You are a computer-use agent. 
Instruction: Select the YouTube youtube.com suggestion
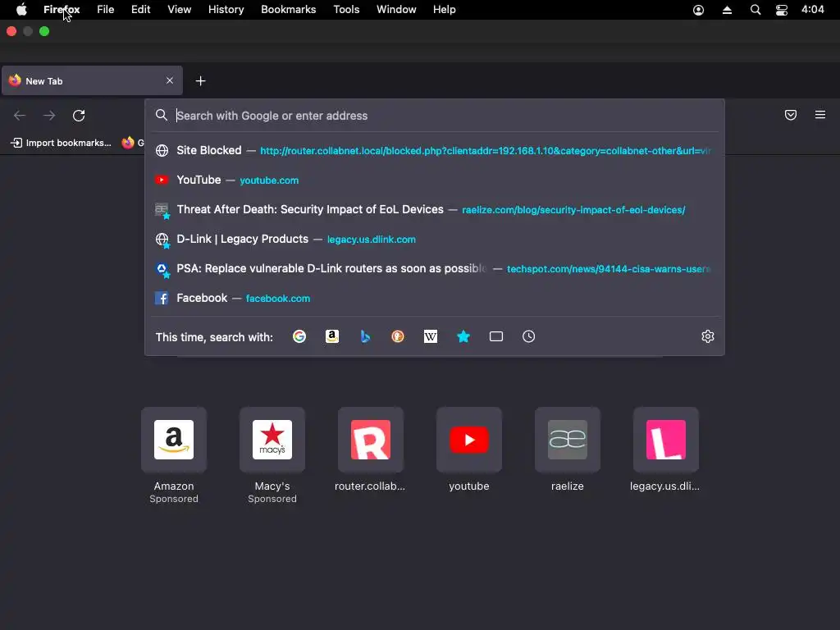pos(435,180)
